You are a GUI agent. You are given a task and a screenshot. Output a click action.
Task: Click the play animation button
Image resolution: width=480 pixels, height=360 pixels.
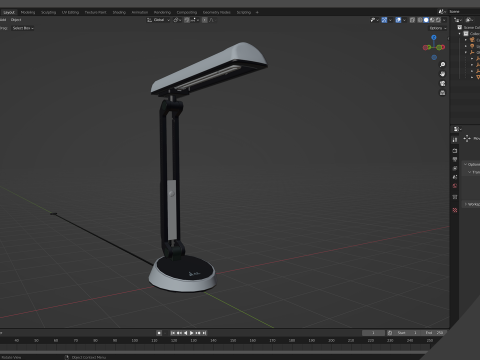(x=192, y=333)
